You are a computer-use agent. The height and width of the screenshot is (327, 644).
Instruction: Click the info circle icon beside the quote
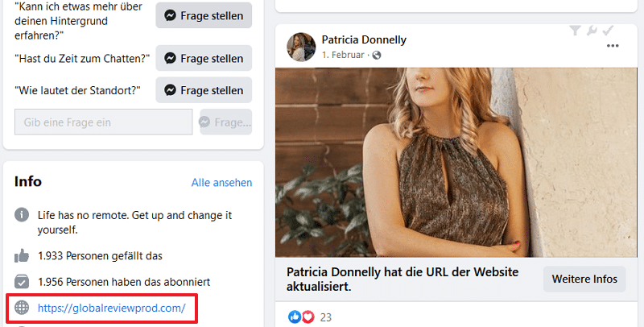(22, 214)
